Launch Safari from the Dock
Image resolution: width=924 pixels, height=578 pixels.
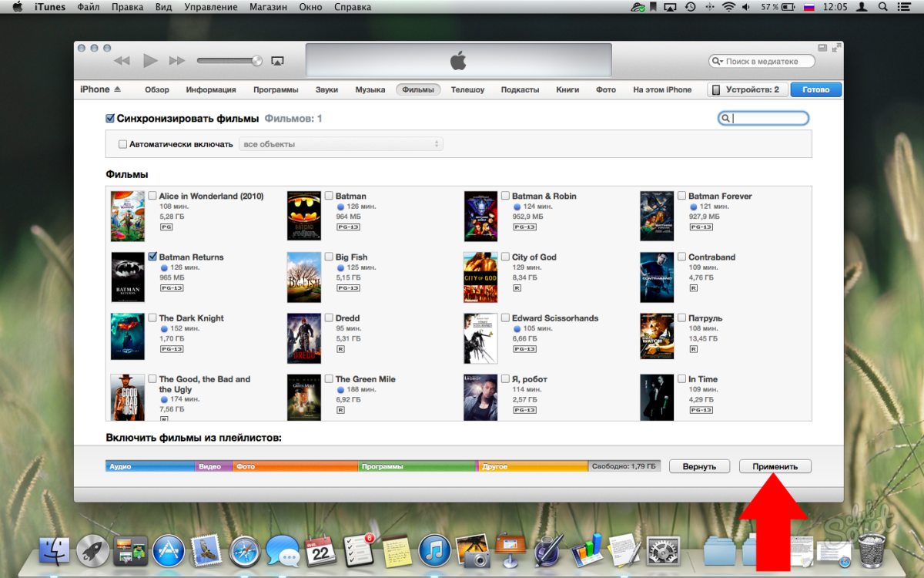244,551
